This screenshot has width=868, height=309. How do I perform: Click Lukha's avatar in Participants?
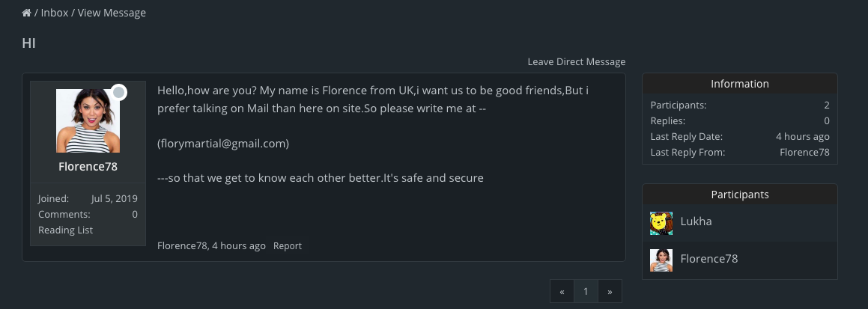click(661, 223)
